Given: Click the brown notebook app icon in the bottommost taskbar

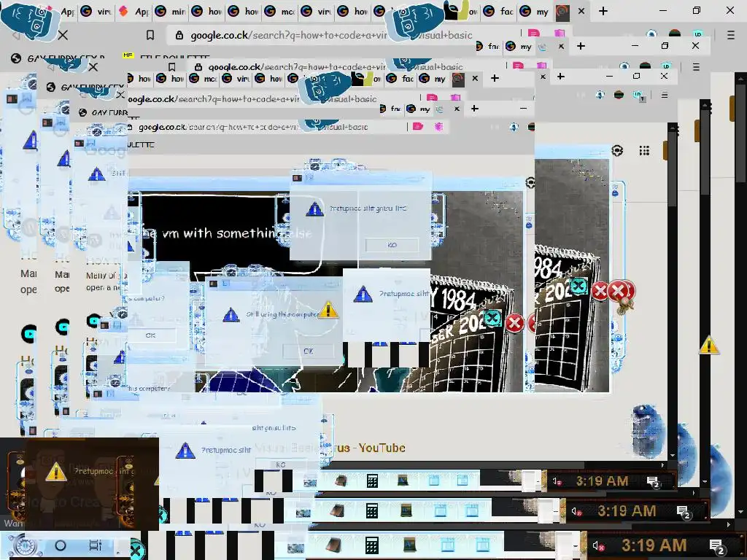Looking at the screenshot, I should click(333, 545).
